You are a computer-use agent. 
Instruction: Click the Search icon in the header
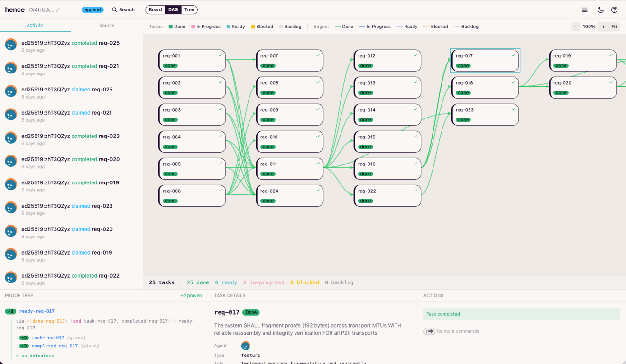coord(114,9)
